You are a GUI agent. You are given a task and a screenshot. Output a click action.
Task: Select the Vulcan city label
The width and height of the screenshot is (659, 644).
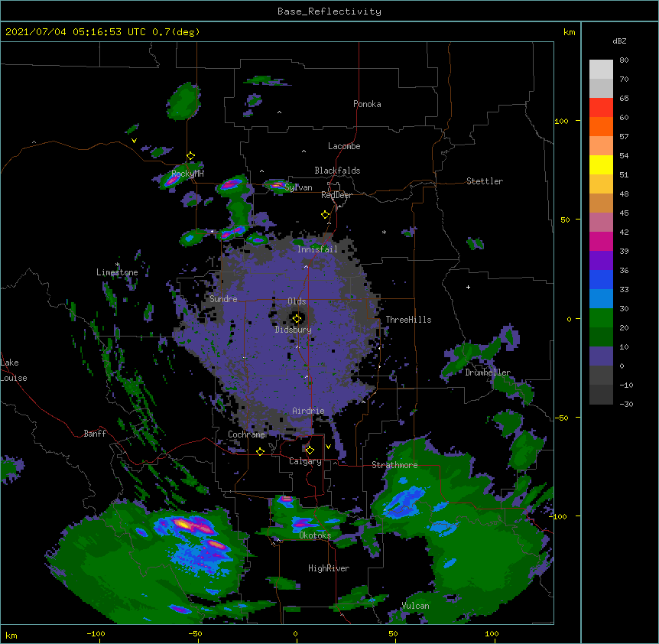tap(415, 606)
